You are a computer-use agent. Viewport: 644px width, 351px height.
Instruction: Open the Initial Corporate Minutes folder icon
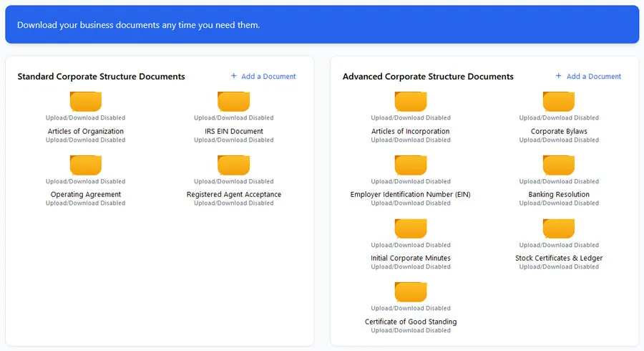(x=411, y=229)
